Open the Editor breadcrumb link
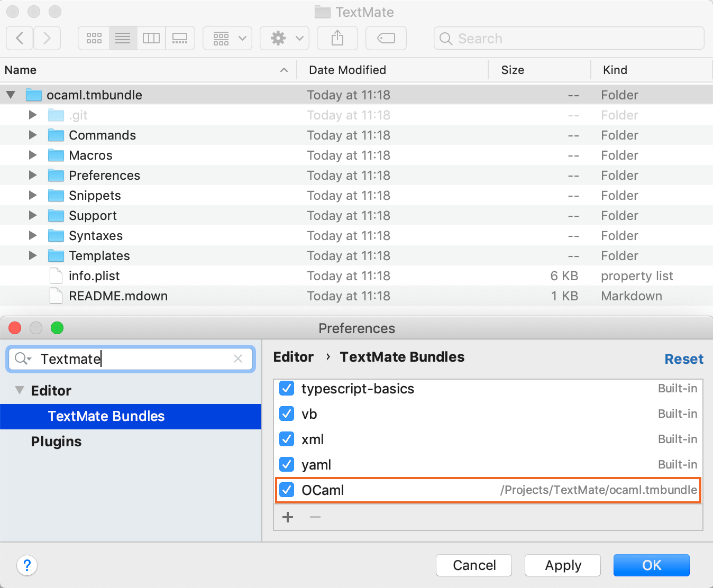713x588 pixels. tap(293, 357)
